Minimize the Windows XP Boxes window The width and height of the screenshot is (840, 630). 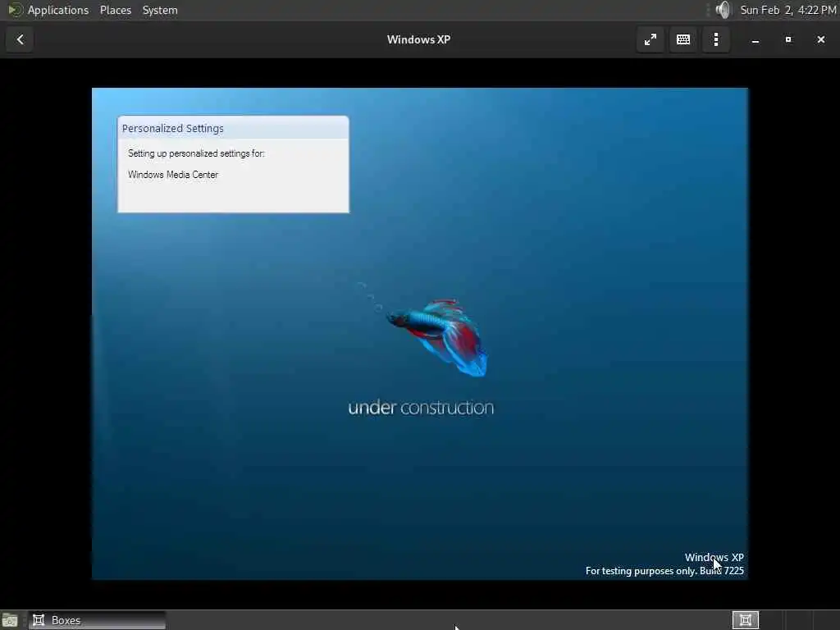[x=755, y=39]
